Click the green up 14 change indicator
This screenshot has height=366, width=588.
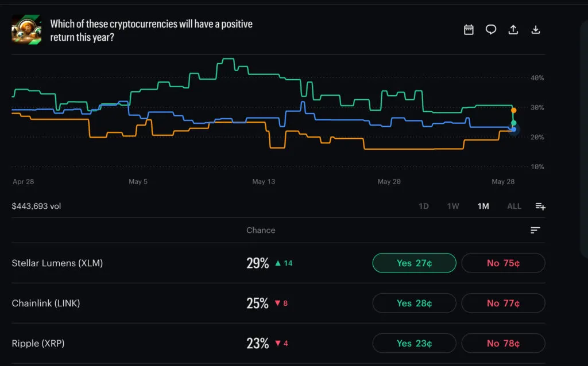[284, 263]
